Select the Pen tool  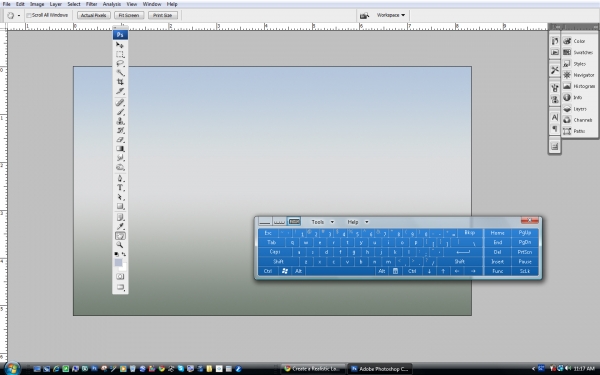tap(120, 179)
